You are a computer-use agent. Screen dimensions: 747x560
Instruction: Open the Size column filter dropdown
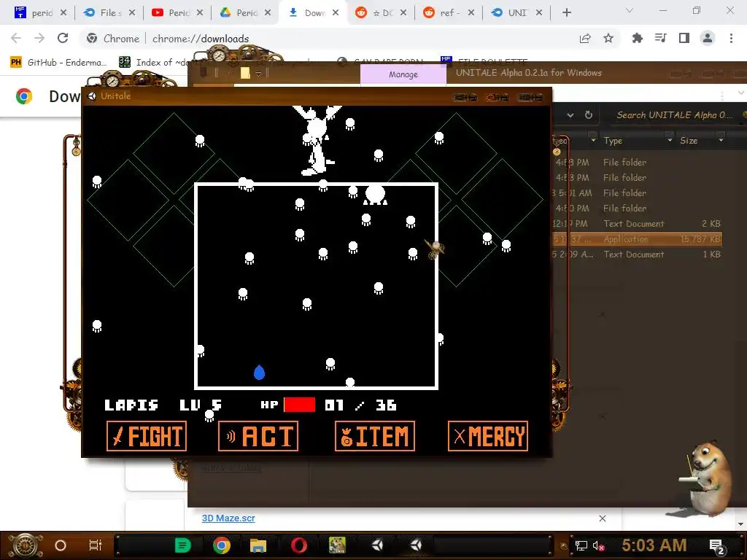pos(721,141)
